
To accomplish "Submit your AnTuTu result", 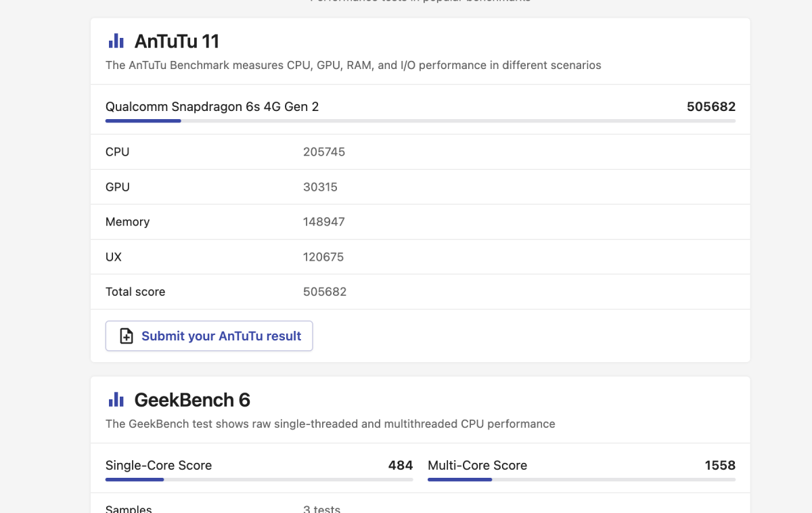I will pyautogui.click(x=209, y=336).
